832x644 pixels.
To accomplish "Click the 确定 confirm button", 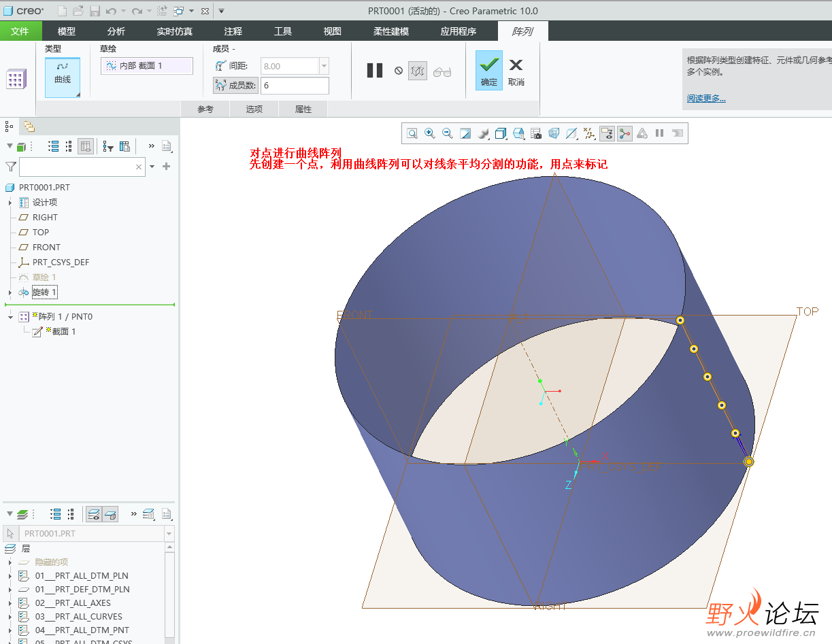I will tap(489, 71).
